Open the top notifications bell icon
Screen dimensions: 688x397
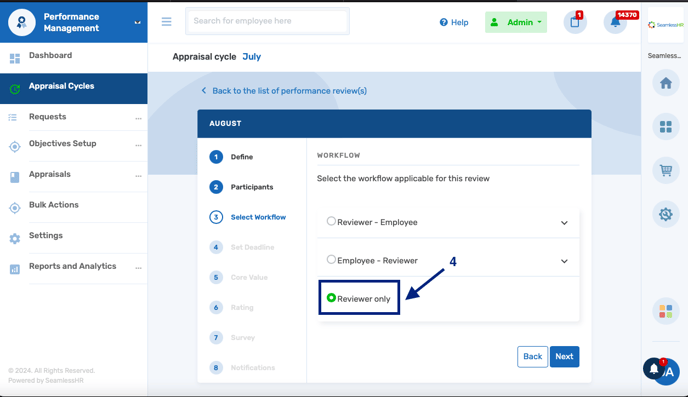tap(615, 22)
